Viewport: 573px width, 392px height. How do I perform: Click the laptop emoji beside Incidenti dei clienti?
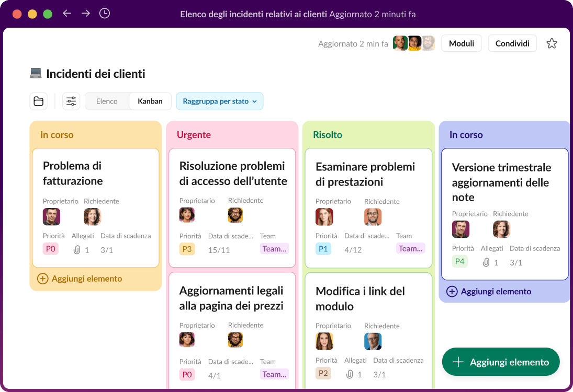(35, 73)
